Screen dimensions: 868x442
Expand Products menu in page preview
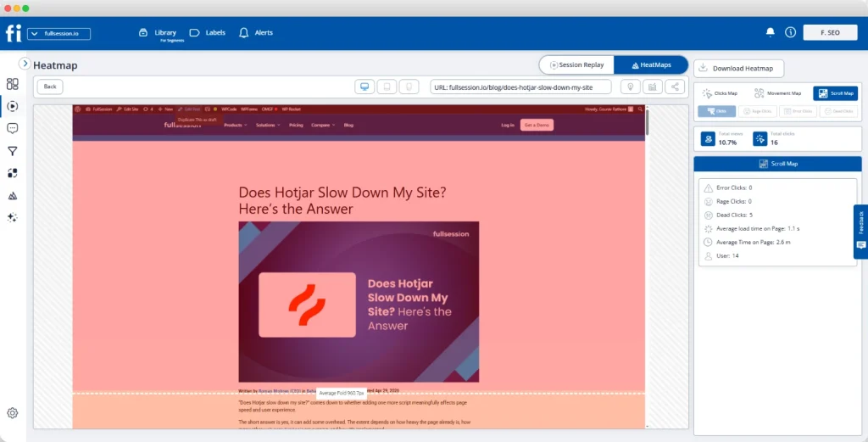236,126
